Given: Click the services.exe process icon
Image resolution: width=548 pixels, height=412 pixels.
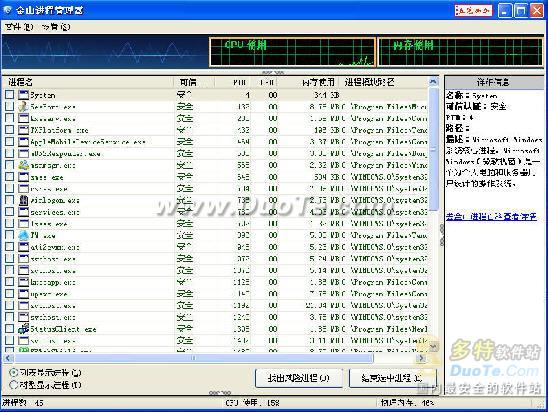Looking at the screenshot, I should click(x=23, y=212).
